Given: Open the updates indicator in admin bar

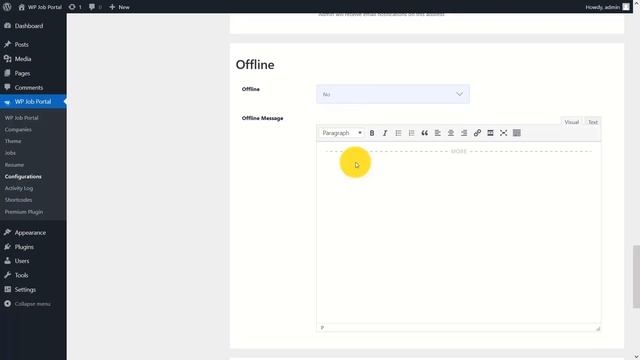Looking at the screenshot, I should click(x=75, y=7).
